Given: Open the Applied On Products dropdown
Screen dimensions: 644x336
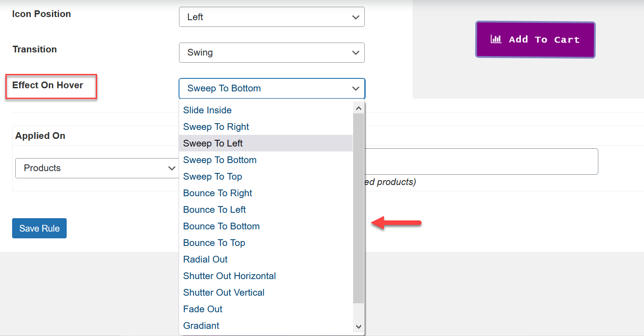Looking at the screenshot, I should coord(96,168).
